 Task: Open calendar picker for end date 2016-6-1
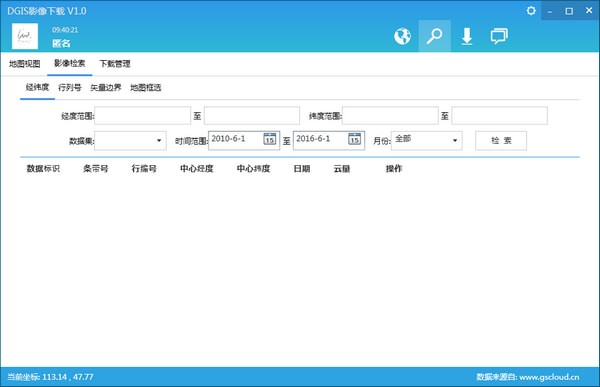coord(355,139)
